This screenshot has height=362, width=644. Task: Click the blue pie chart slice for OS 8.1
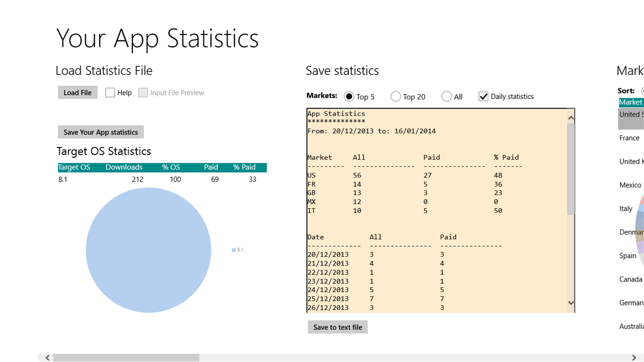click(x=148, y=250)
